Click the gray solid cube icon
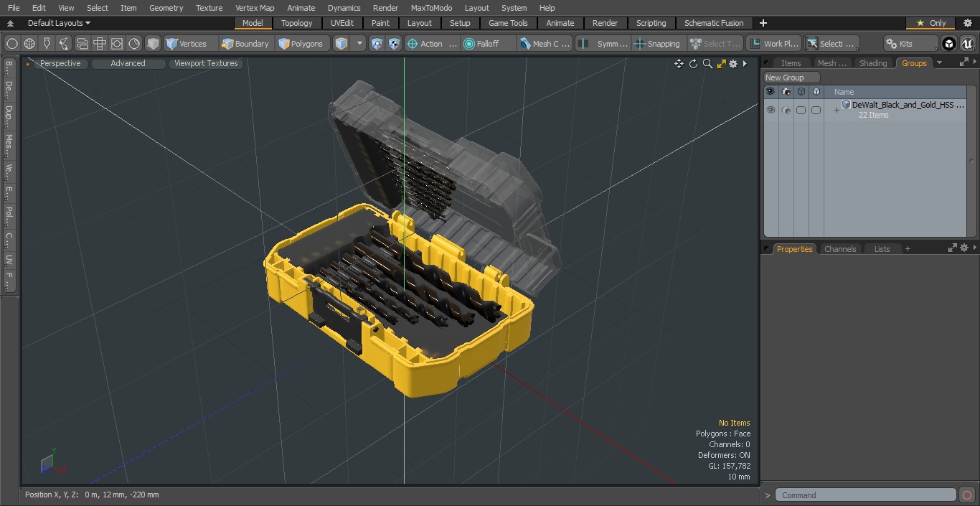Screen dimensions: 980x506 click(153, 44)
